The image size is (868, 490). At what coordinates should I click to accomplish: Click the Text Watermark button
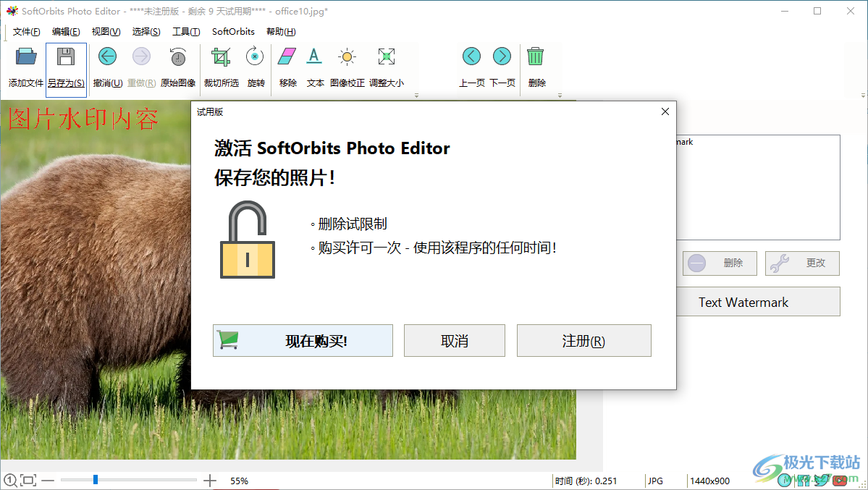[758, 302]
